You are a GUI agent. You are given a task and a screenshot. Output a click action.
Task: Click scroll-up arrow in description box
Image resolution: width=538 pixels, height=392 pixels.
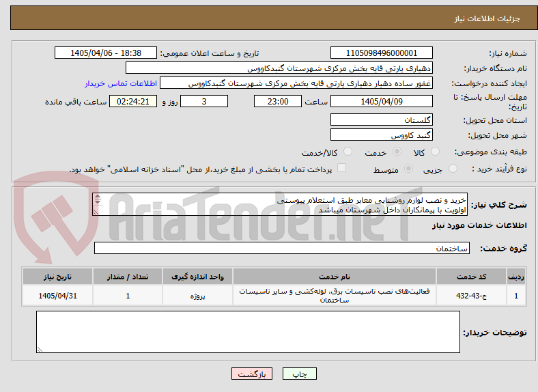click(98, 197)
